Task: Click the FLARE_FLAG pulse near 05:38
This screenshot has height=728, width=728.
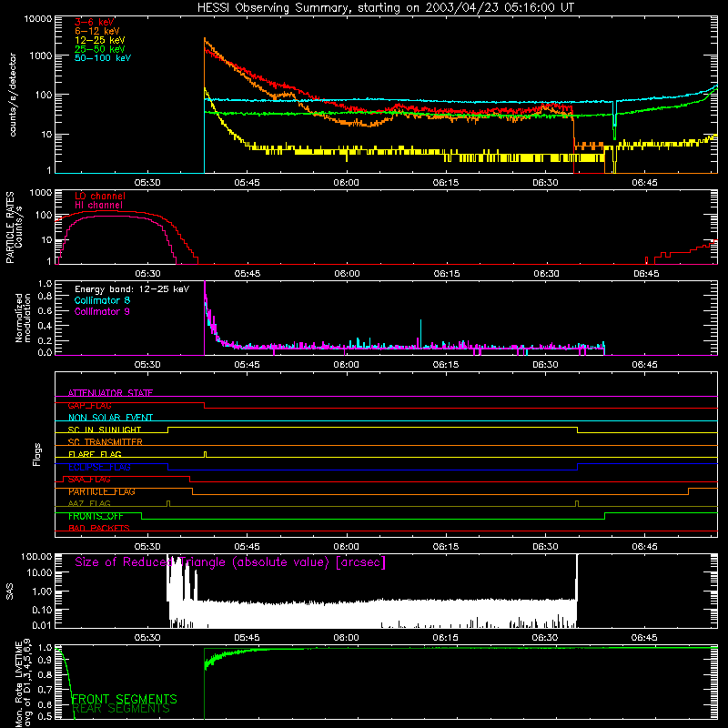Action: [x=206, y=454]
